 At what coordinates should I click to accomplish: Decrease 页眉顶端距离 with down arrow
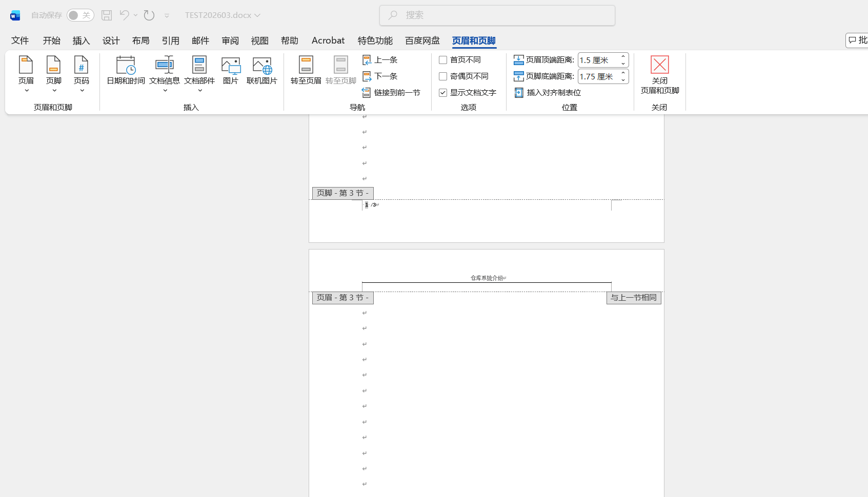[623, 64]
